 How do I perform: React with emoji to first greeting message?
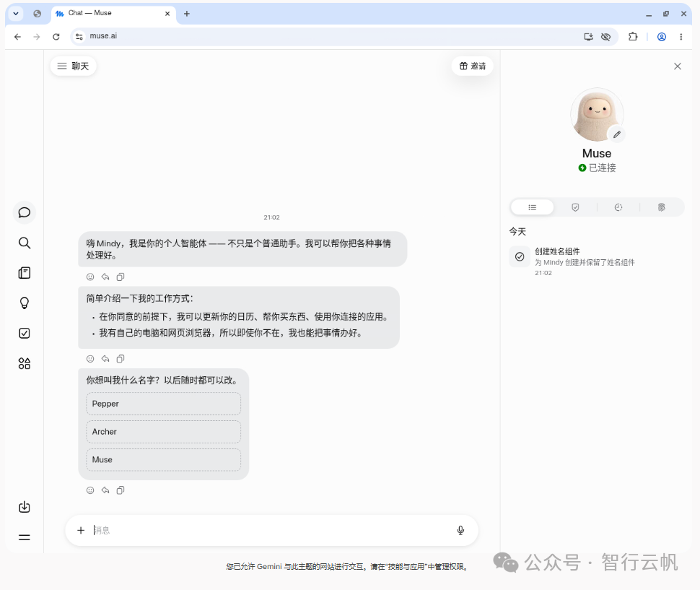click(90, 277)
